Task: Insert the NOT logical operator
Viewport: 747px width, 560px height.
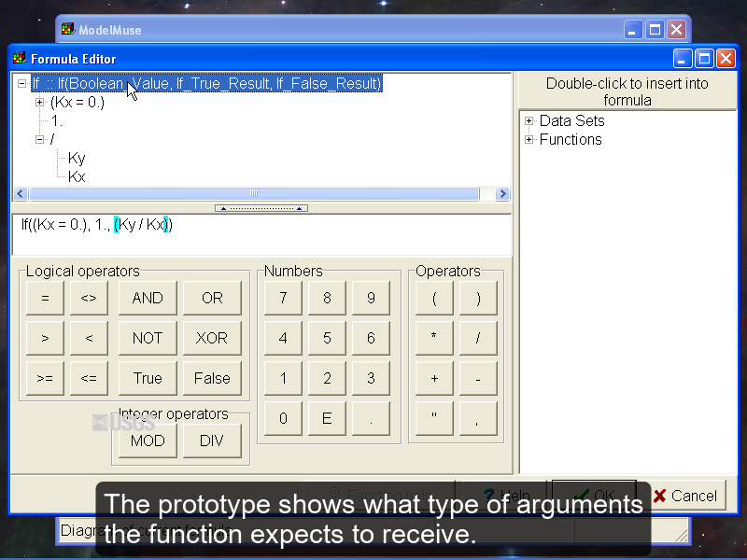Action: tap(148, 339)
